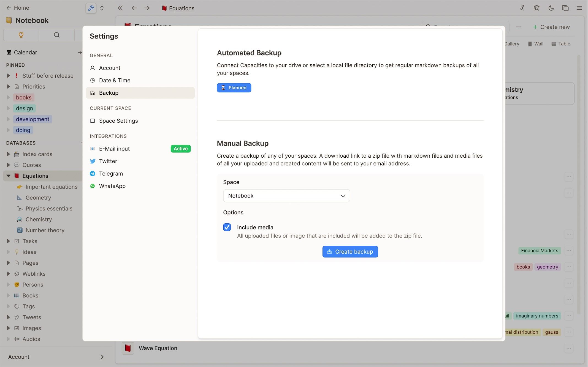The image size is (588, 367).
Task: Open the Space dropdown showing Notebook
Action: [286, 196]
